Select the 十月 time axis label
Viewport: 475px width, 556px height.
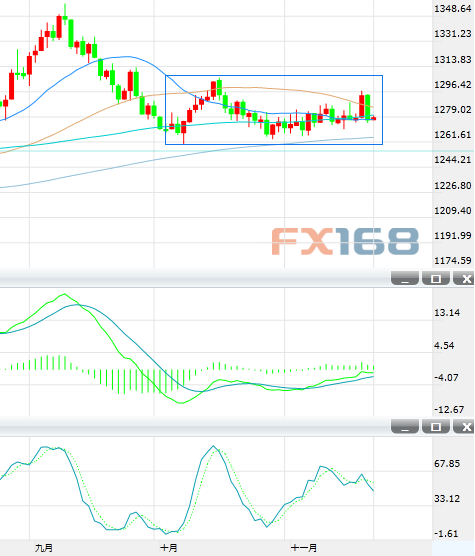(169, 548)
